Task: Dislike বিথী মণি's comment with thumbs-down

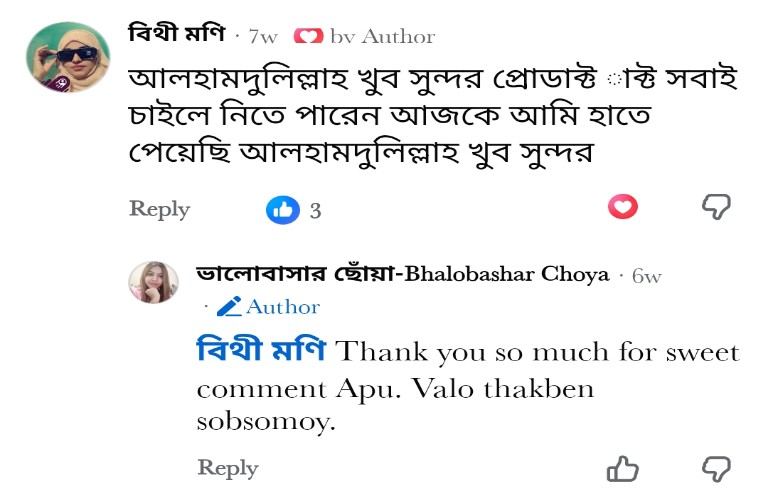Action: click(716, 206)
